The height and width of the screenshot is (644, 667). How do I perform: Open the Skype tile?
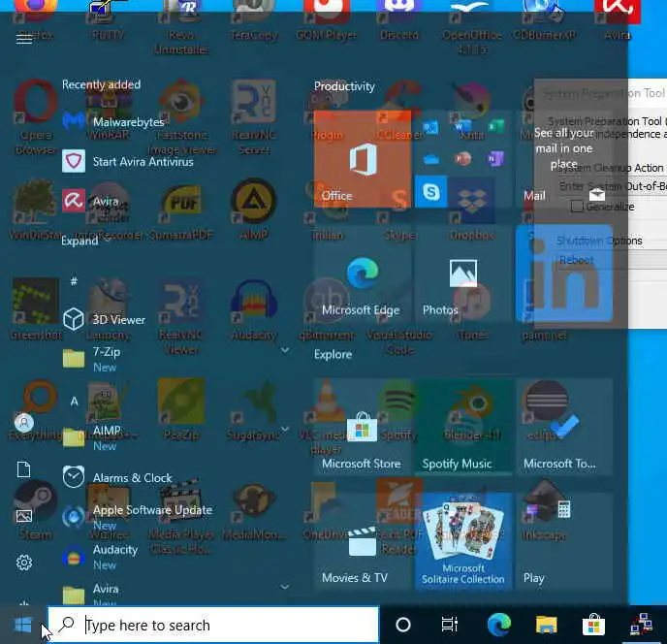[x=430, y=192]
